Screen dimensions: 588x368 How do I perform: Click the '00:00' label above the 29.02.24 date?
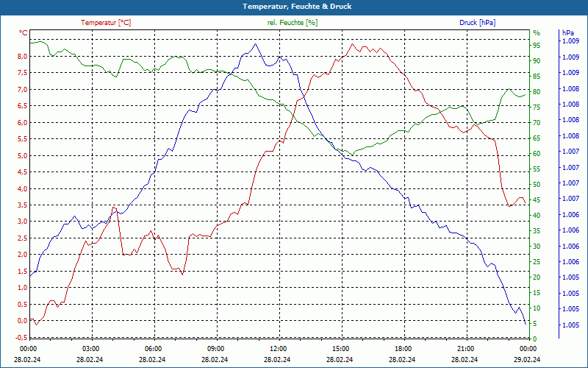point(528,348)
